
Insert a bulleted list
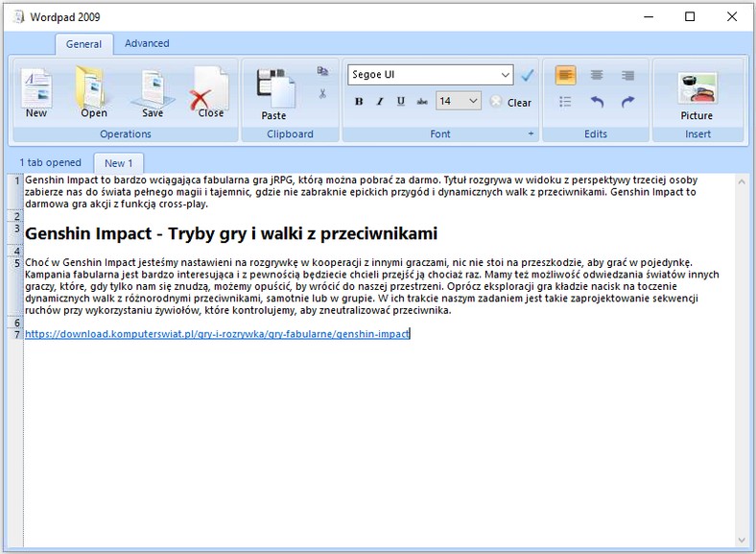[x=565, y=102]
